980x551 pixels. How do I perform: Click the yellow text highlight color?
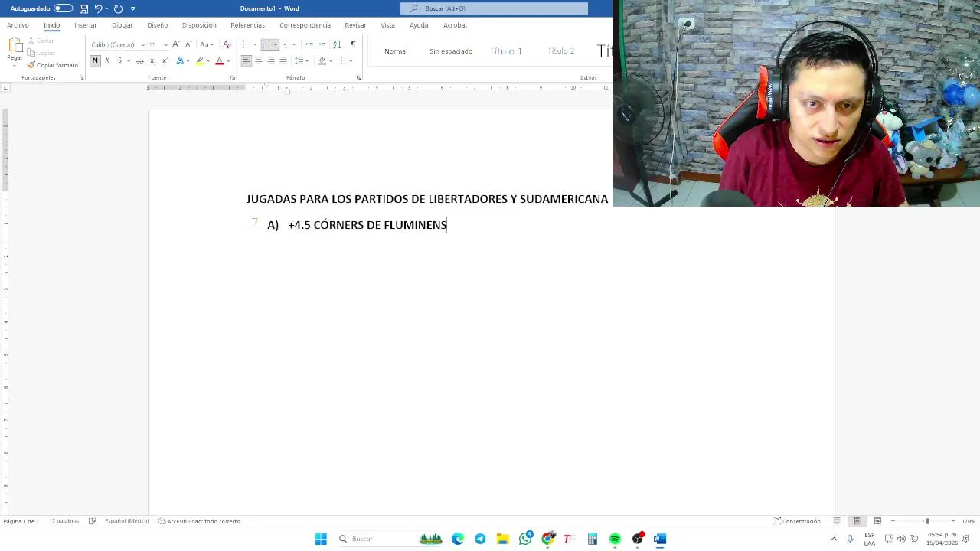(x=200, y=60)
